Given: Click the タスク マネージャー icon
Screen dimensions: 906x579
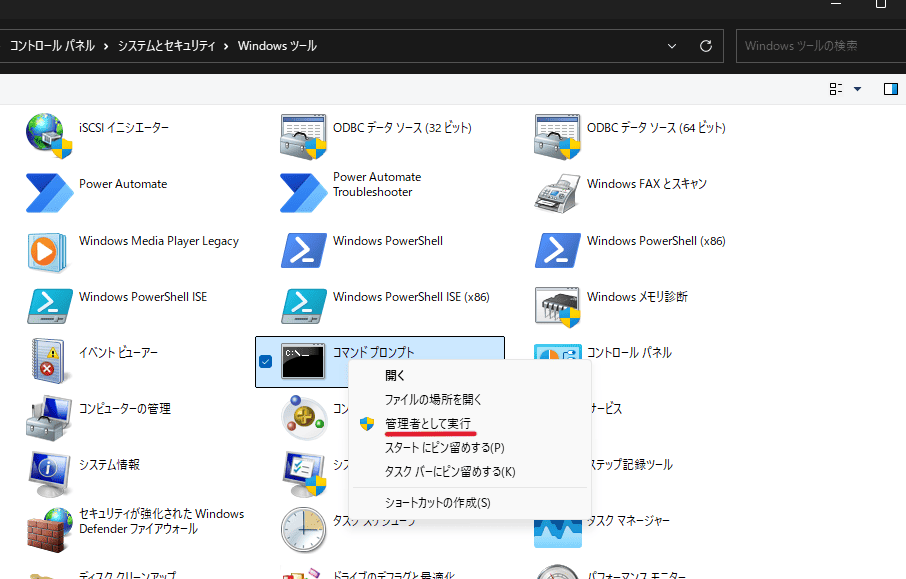Looking at the screenshot, I should tap(558, 533).
